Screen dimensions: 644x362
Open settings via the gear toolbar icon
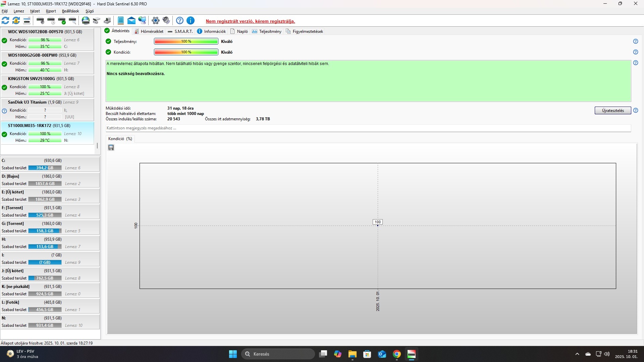(x=155, y=21)
